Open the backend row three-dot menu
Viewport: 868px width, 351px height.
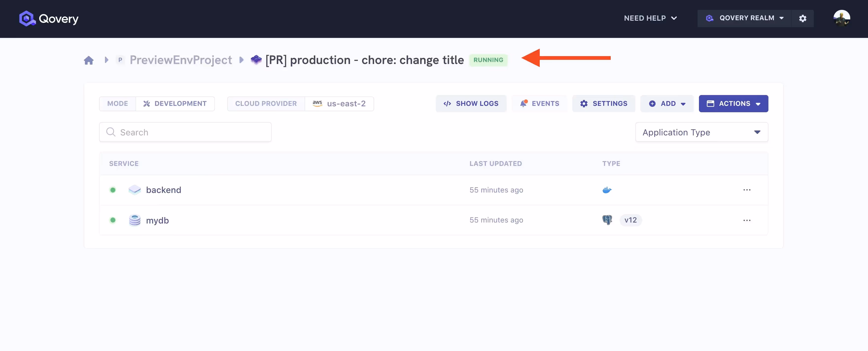747,190
